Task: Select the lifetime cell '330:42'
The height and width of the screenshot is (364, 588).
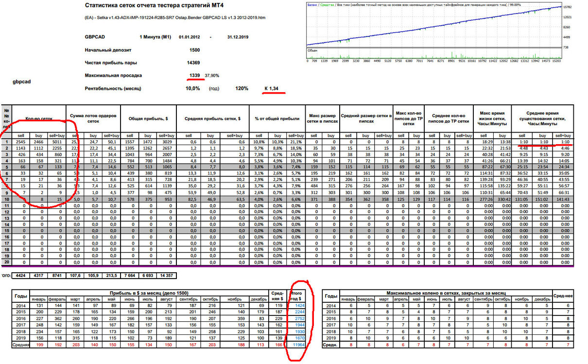Action: 502,199
